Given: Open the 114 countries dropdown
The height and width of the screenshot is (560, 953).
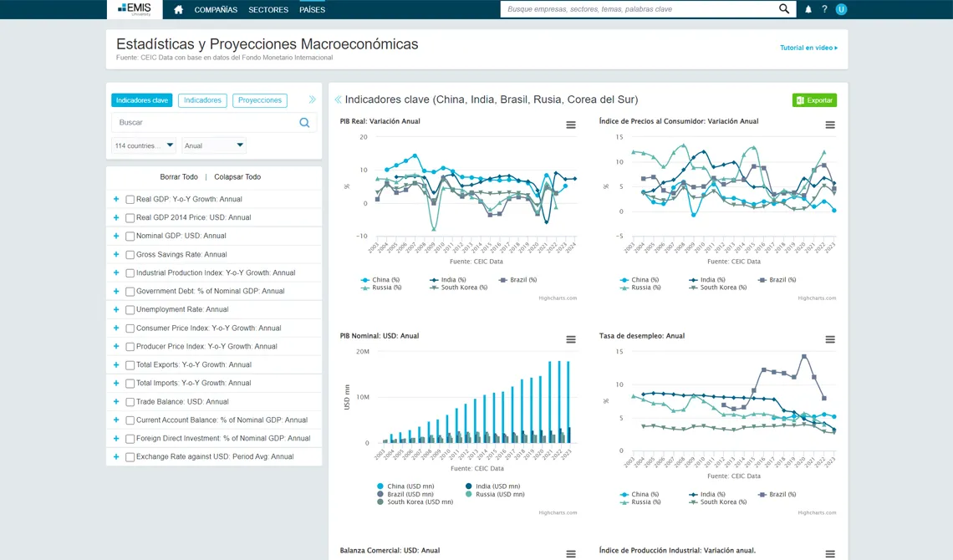Looking at the screenshot, I should [x=144, y=145].
